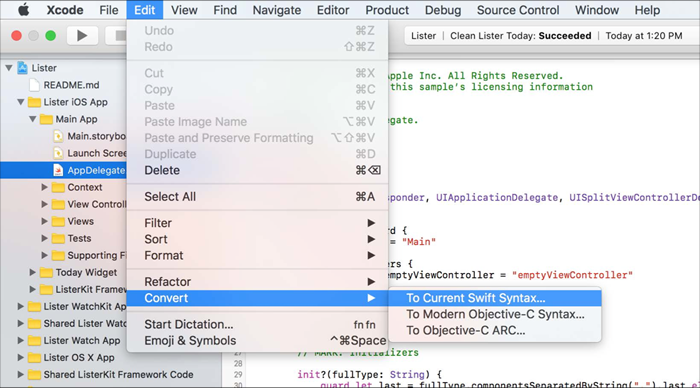Select Main.storyboard file icon
This screenshot has width=700, height=388.
tap(58, 136)
